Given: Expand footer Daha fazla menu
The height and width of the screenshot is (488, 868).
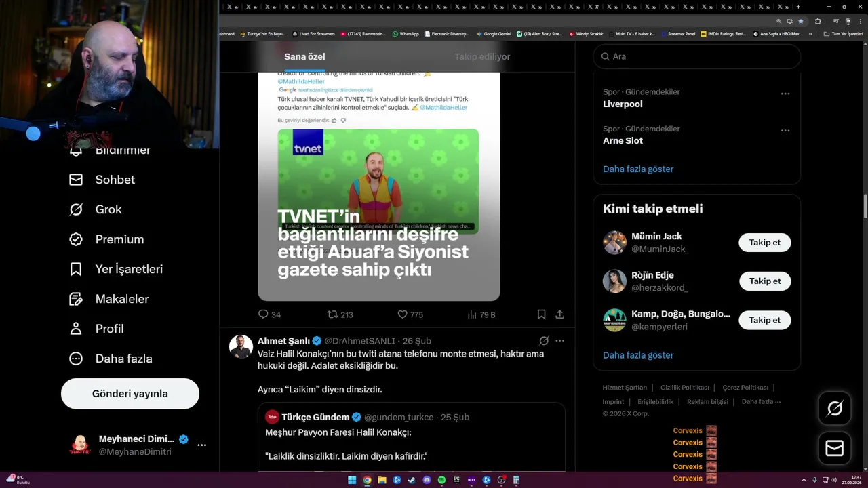Looking at the screenshot, I should (x=761, y=402).
